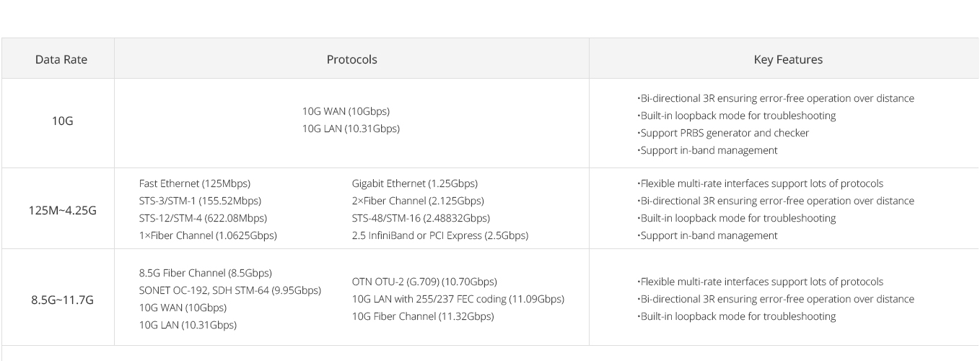
Task: Click the Protocols column header
Action: coord(351,59)
